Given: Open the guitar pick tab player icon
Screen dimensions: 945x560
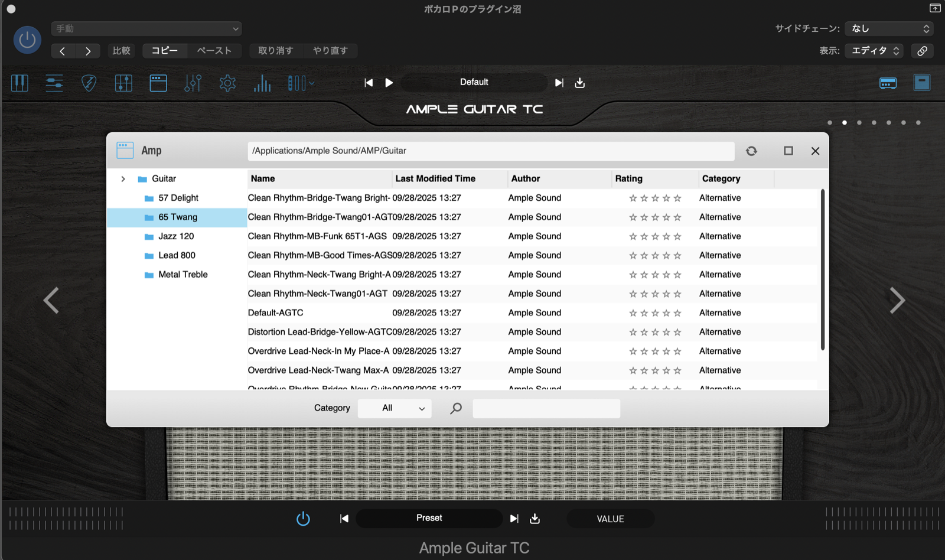Looking at the screenshot, I should [89, 83].
